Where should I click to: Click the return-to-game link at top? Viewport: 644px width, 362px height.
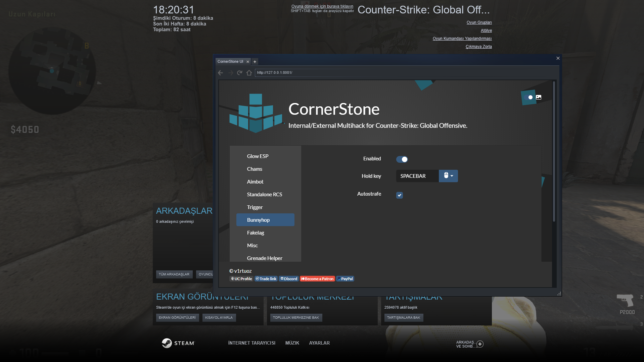pos(322,6)
